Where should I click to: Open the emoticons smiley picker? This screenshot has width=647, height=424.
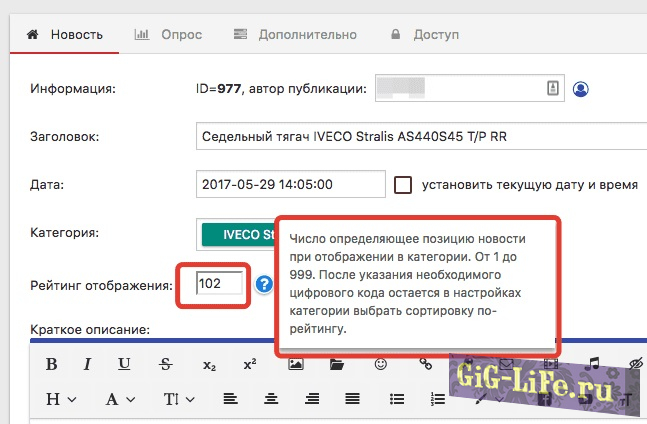pos(381,364)
